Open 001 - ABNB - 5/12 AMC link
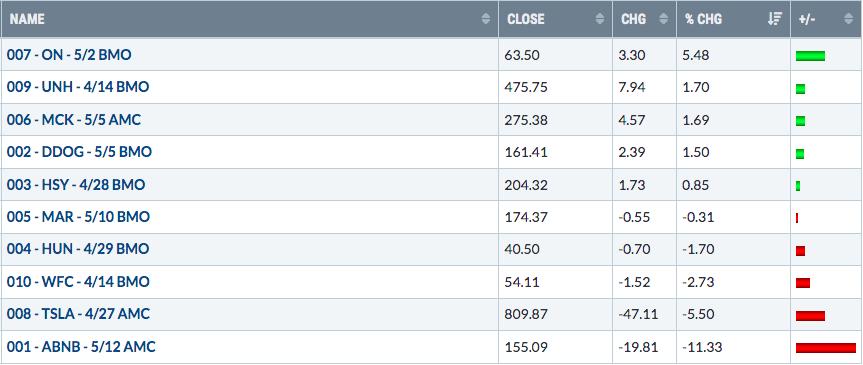Image resolution: width=863 pixels, height=365 pixels. click(x=81, y=347)
